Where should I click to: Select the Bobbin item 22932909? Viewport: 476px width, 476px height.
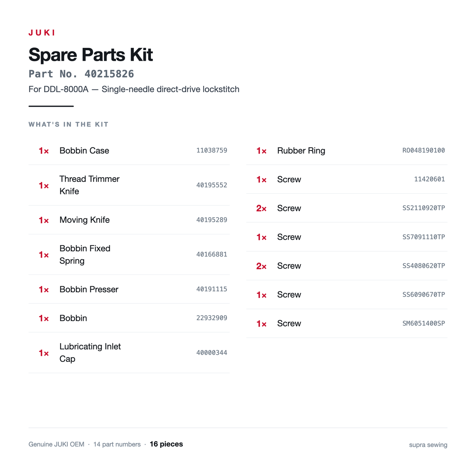pyautogui.click(x=129, y=318)
